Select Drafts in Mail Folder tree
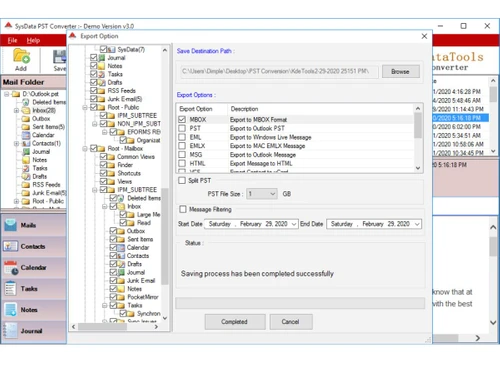 pos(39,176)
